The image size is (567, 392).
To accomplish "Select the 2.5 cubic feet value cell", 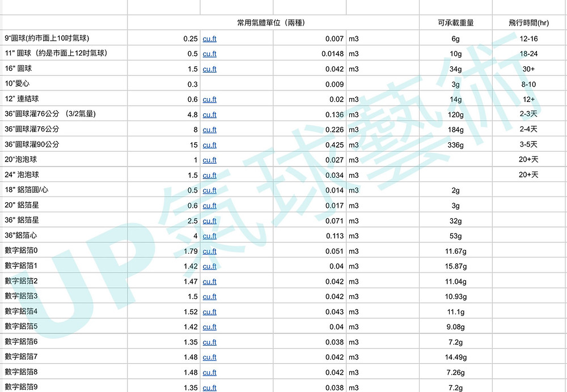I will 164,220.
